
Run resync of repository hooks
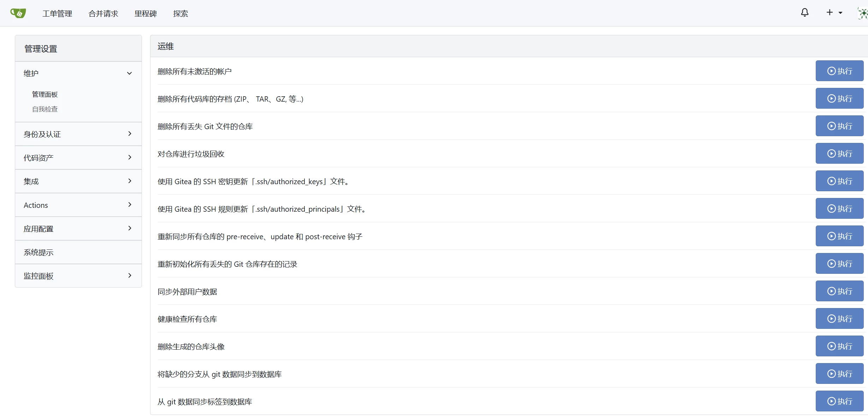click(x=839, y=236)
